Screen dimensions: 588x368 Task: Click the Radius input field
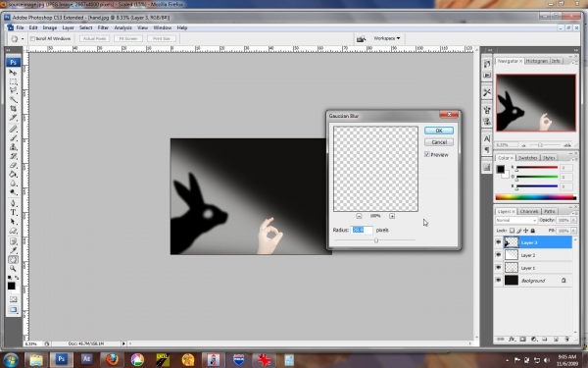[362, 230]
